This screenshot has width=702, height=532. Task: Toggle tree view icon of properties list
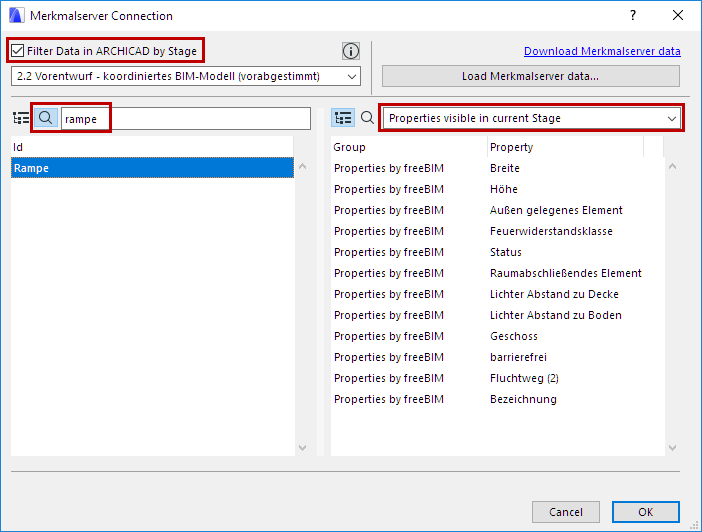tap(343, 118)
